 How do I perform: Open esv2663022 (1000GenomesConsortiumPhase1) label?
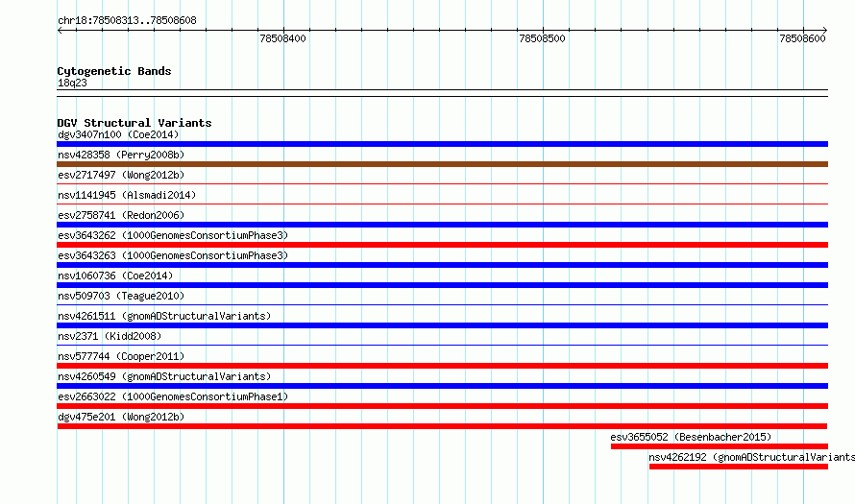click(x=173, y=396)
